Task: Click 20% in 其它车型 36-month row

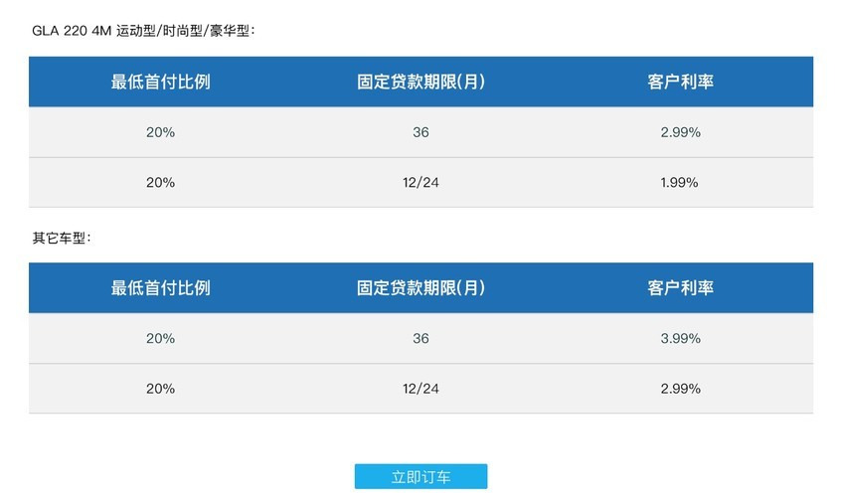Action: click(x=160, y=339)
